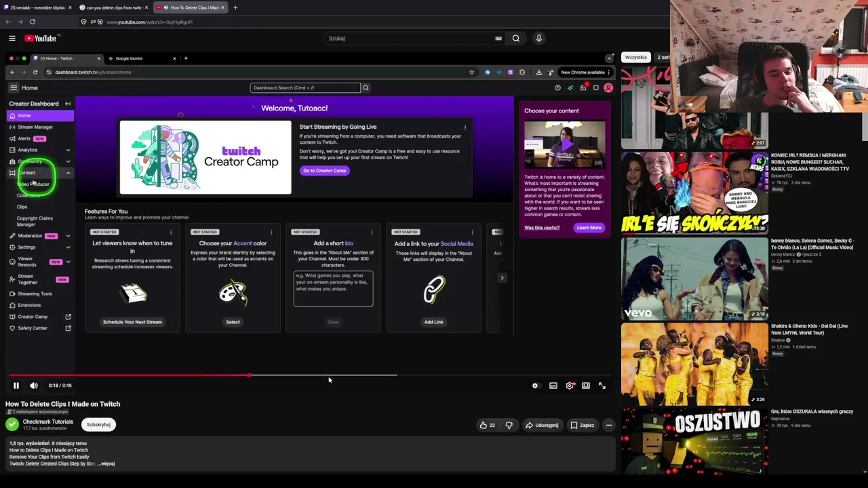Expand the Analytics sidebar section chevron
The image size is (868, 488).
click(68, 150)
